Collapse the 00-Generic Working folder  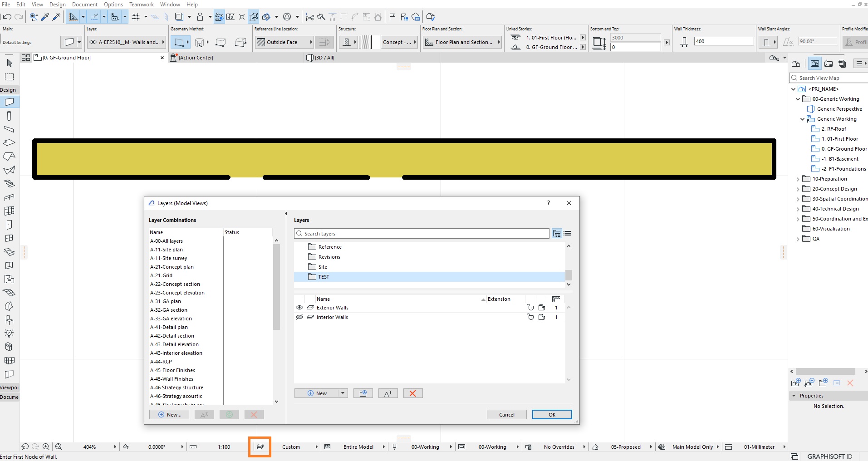coord(798,99)
